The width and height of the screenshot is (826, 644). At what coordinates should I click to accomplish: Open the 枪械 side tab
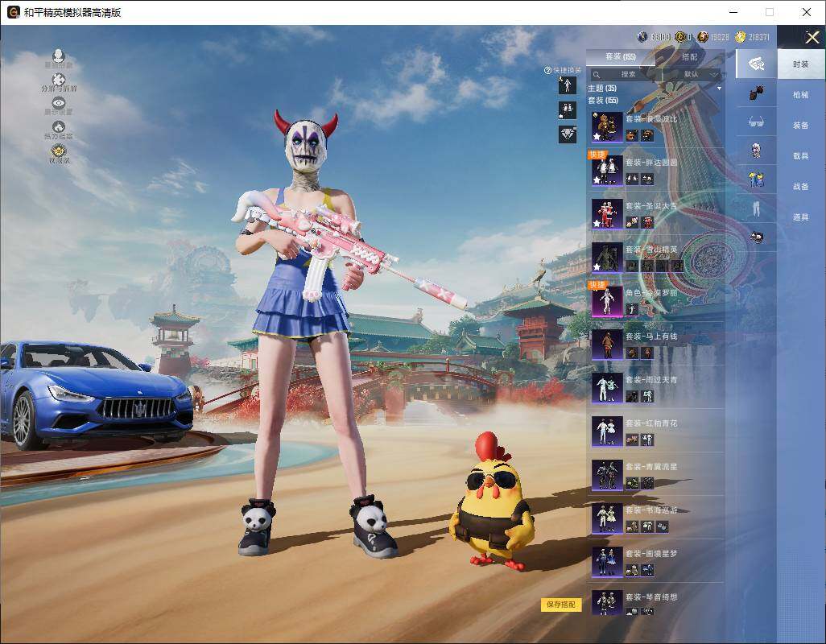pos(801,95)
